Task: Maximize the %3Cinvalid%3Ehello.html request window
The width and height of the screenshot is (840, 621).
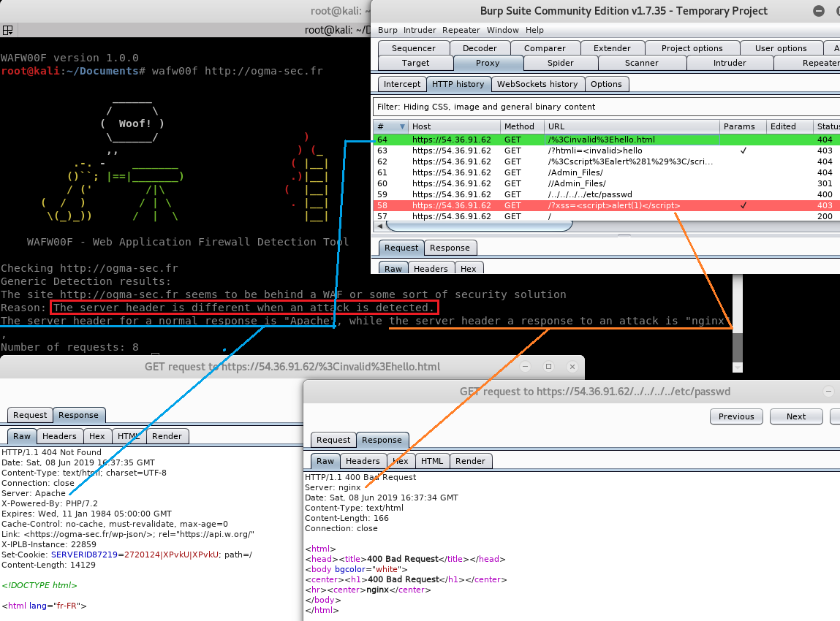Action: click(549, 366)
